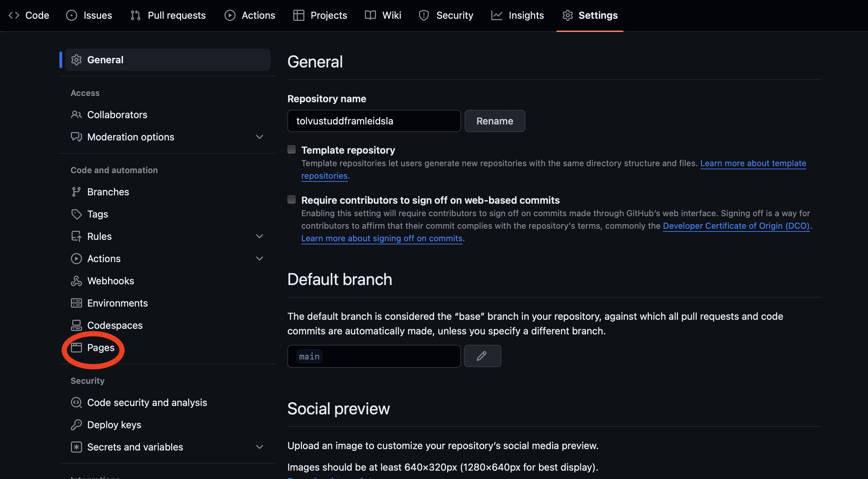Click the Security shield icon
This screenshot has height=479, width=868.
pos(424,15)
